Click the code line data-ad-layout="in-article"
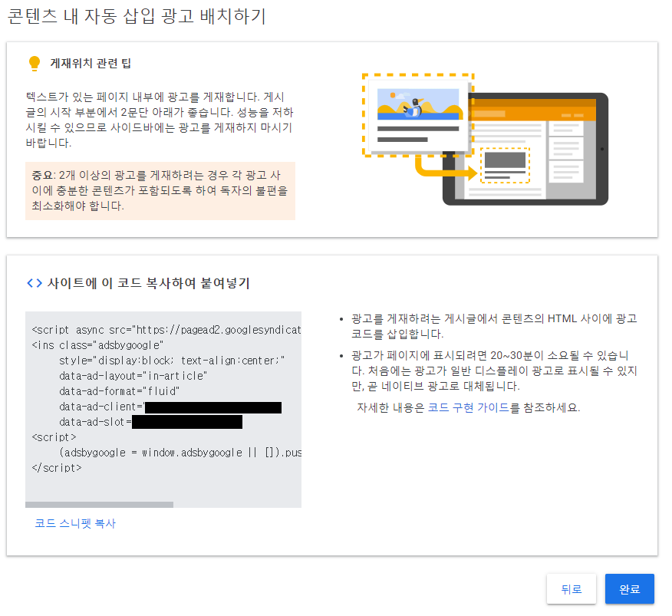This screenshot has height=616, width=672. (x=133, y=376)
